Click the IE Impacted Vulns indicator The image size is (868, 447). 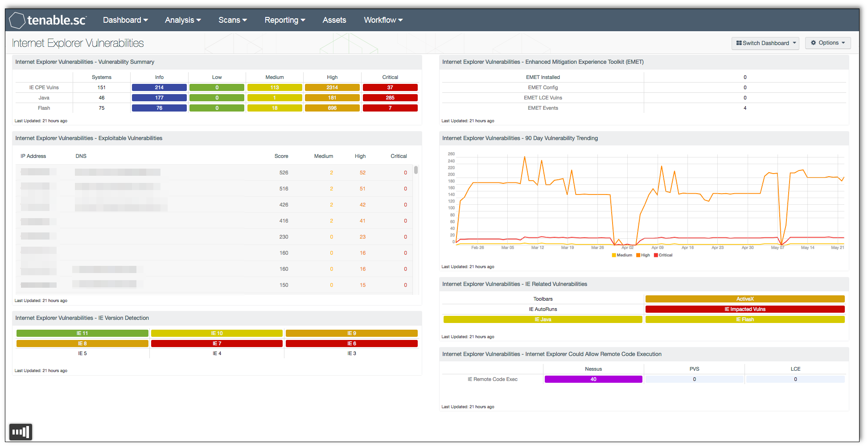click(x=745, y=309)
